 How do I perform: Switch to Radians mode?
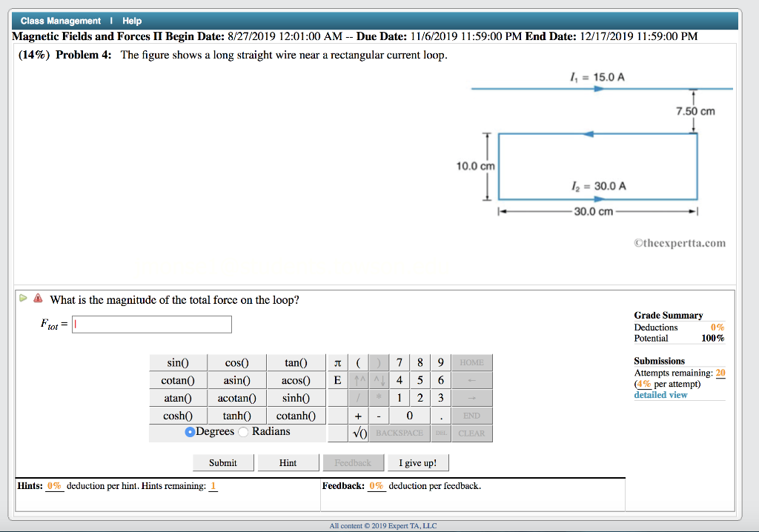(x=245, y=432)
